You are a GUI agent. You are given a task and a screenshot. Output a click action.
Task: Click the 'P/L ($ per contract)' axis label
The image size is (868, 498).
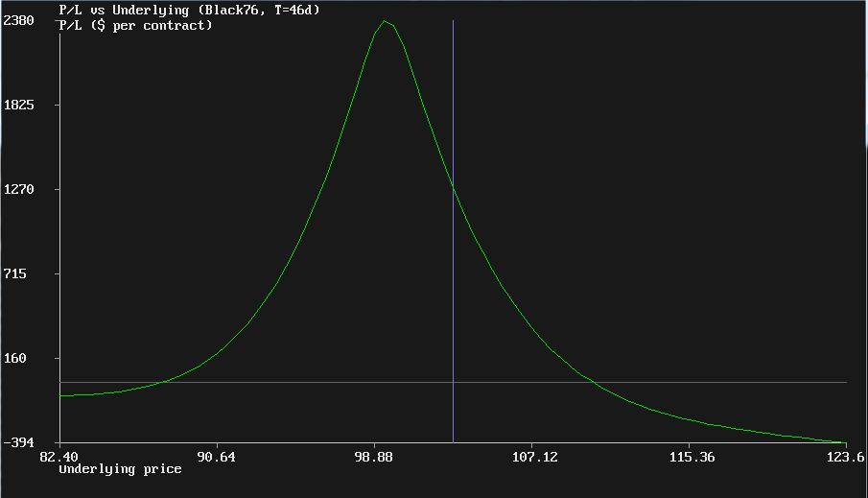point(135,26)
